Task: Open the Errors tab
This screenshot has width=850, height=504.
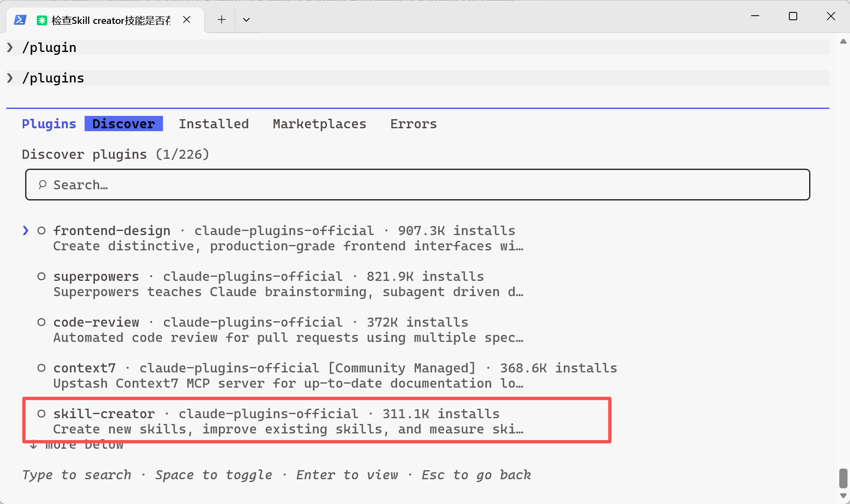Action: click(414, 124)
